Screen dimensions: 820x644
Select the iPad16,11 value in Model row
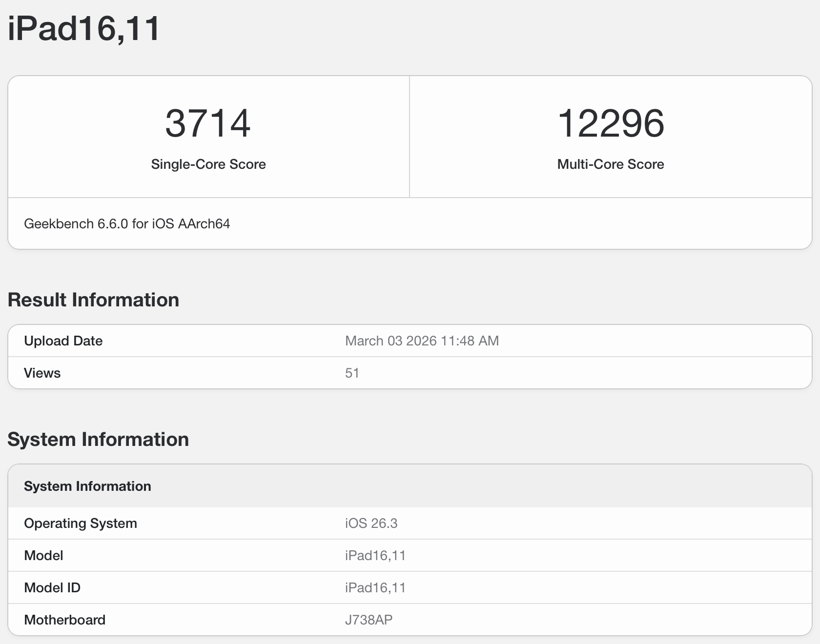(x=375, y=556)
